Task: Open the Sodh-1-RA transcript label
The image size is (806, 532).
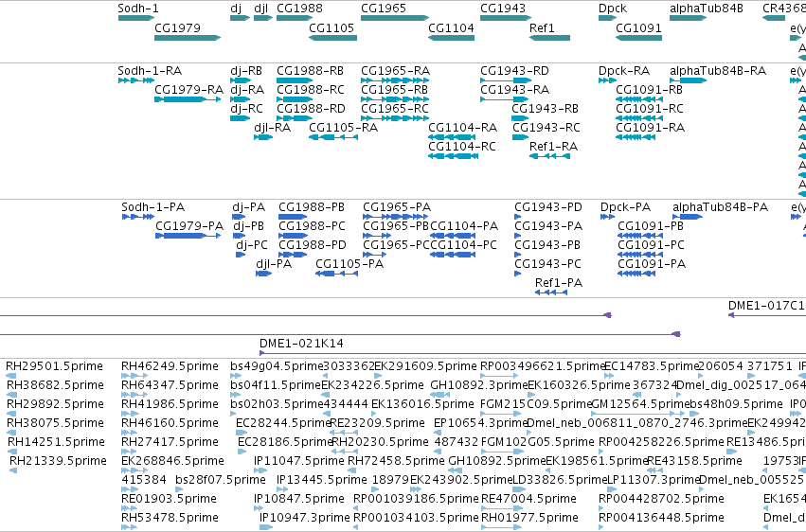Action: coord(150,70)
